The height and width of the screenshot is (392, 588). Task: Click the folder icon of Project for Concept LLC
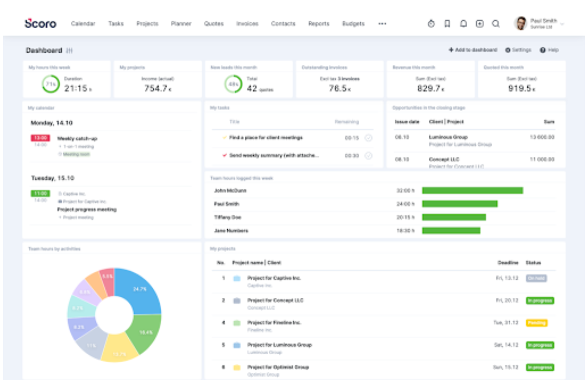click(237, 301)
